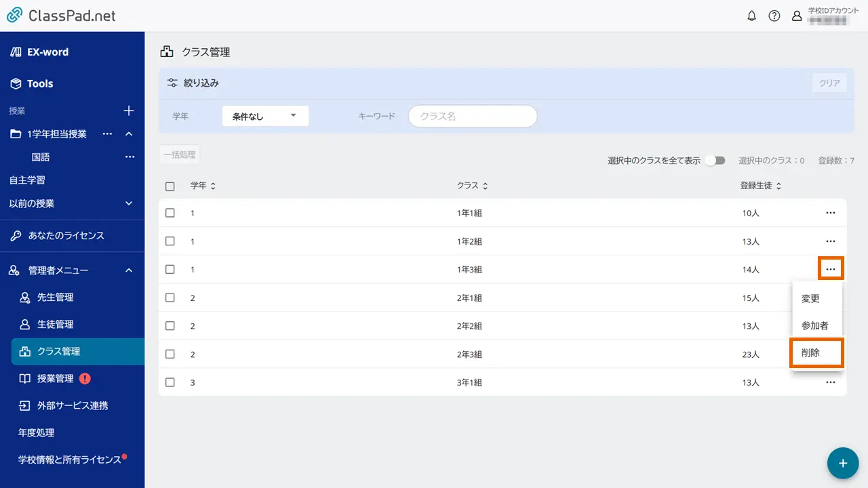Click the クラス名 keyword search field
The image size is (868, 488).
[x=473, y=116]
